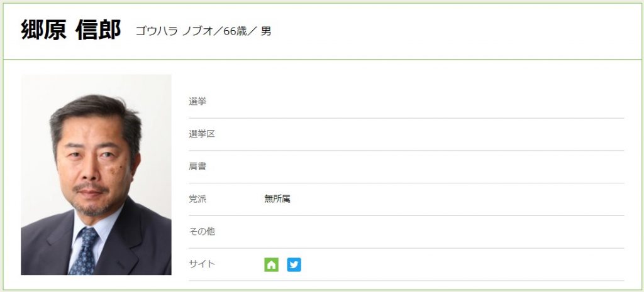Click the empty value area beside 選挙区

pos(440,134)
